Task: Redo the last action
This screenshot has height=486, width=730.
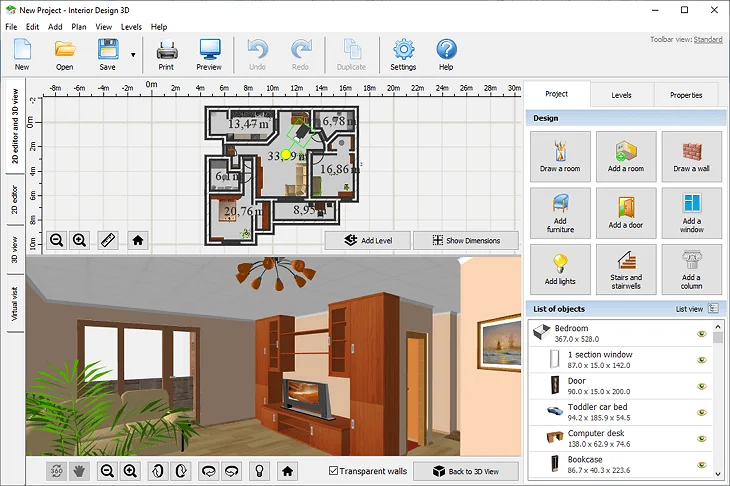Action: [x=300, y=54]
